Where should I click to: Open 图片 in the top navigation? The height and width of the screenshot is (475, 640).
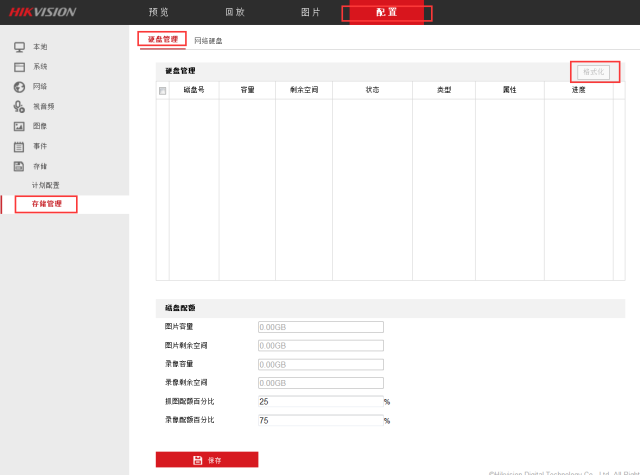pyautogui.click(x=311, y=12)
